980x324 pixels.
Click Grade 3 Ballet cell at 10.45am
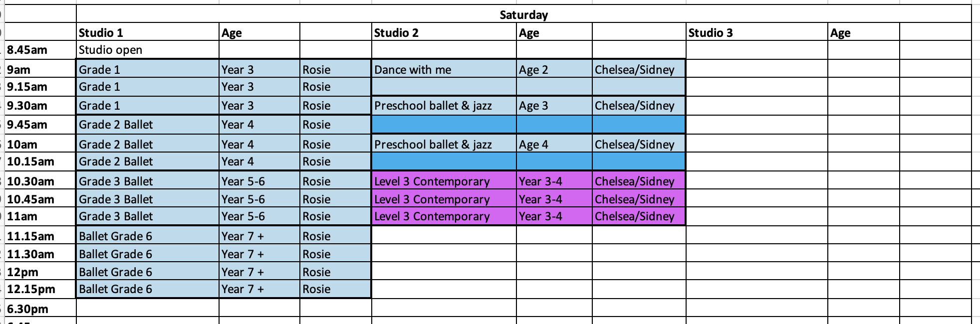pyautogui.click(x=148, y=198)
